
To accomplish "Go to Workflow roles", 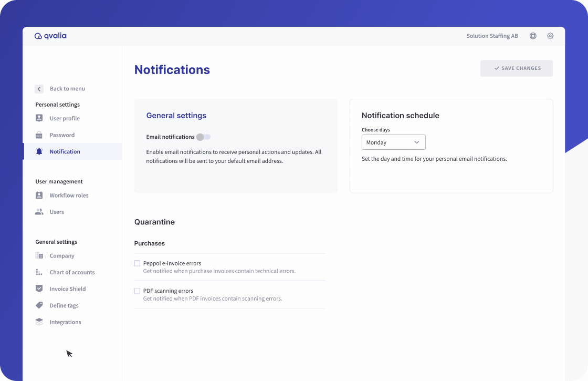I will (39, 195).
